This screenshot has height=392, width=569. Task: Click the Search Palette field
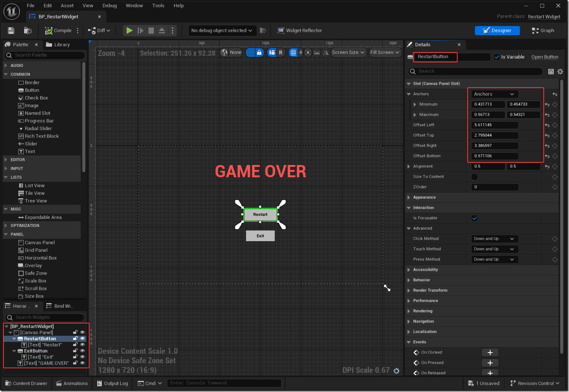pos(45,56)
